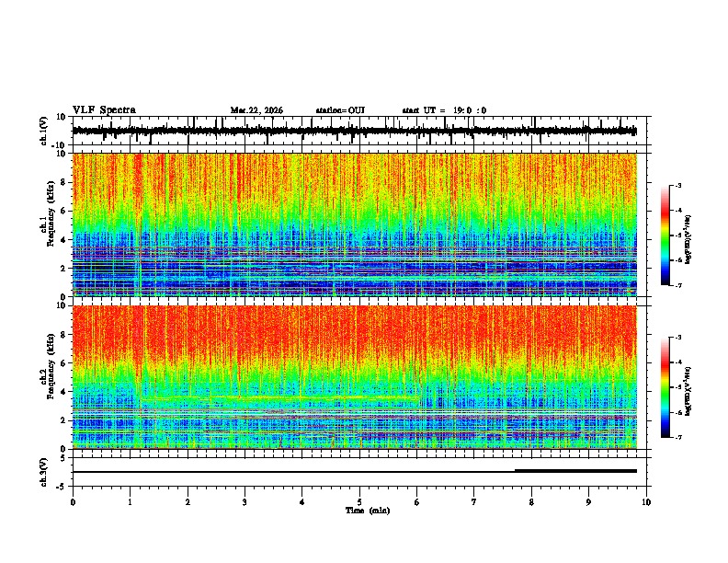
Task: Click the ch.2 colorbar 'log(PSD)' unit label
Action: 688,391
